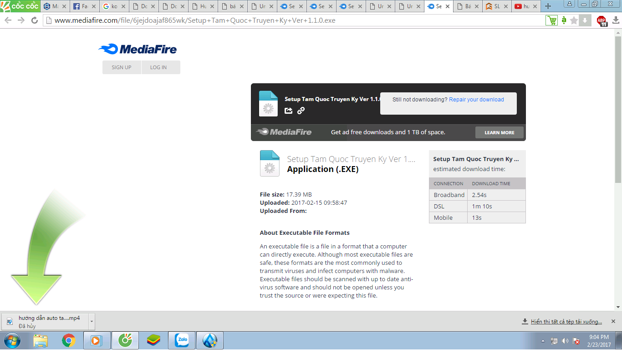Image resolution: width=622 pixels, height=364 pixels.
Task: Click the large EXE file icon
Action: tap(270, 163)
